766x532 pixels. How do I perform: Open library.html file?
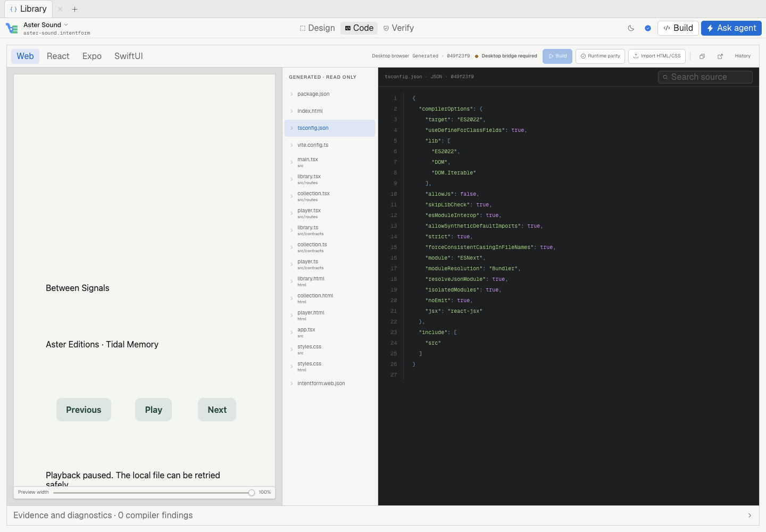pyautogui.click(x=330, y=281)
